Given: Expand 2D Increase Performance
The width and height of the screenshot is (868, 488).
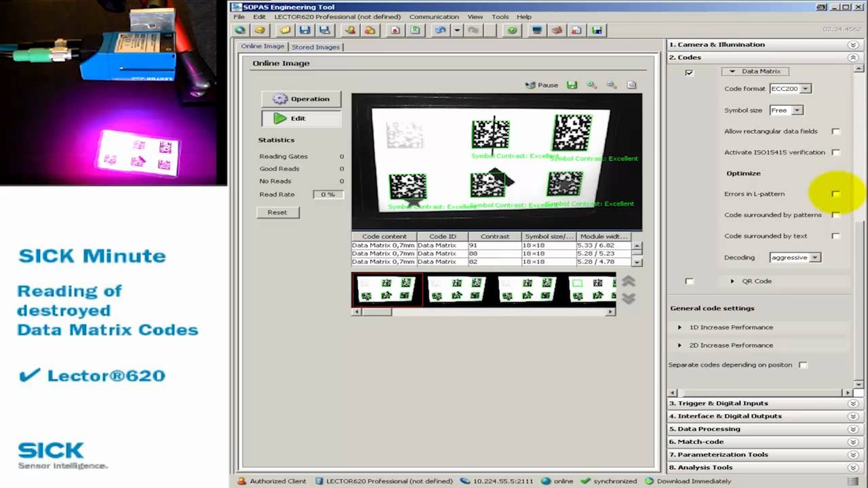Looking at the screenshot, I should [x=680, y=346].
